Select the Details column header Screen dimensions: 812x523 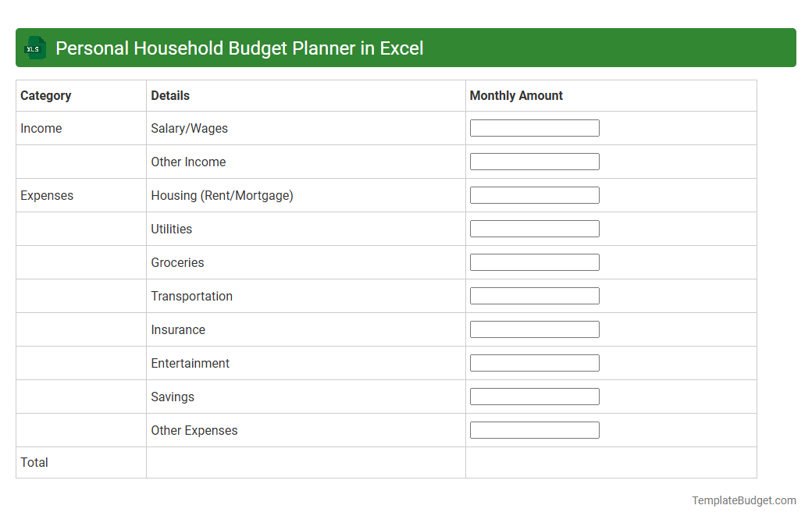[169, 95]
